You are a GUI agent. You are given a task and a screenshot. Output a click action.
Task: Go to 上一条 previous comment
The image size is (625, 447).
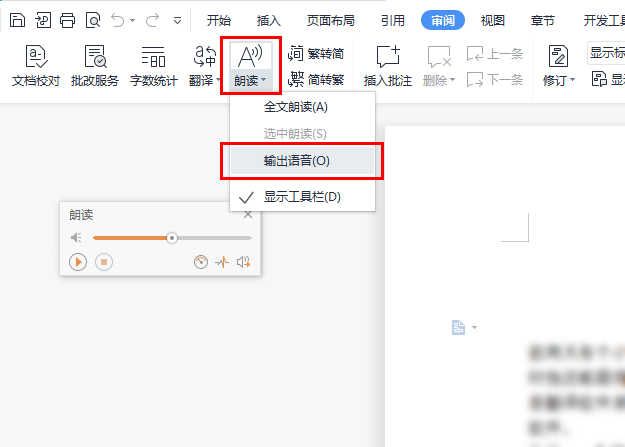coord(495,54)
